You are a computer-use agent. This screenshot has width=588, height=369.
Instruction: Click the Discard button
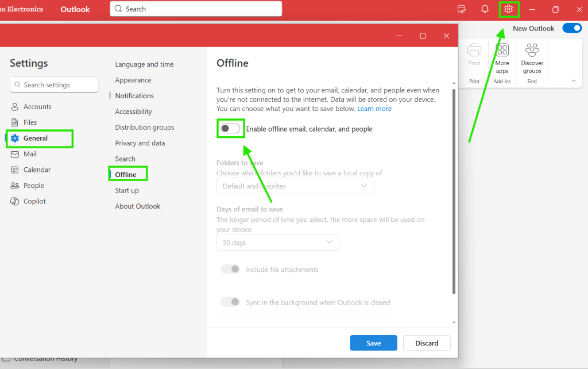427,343
